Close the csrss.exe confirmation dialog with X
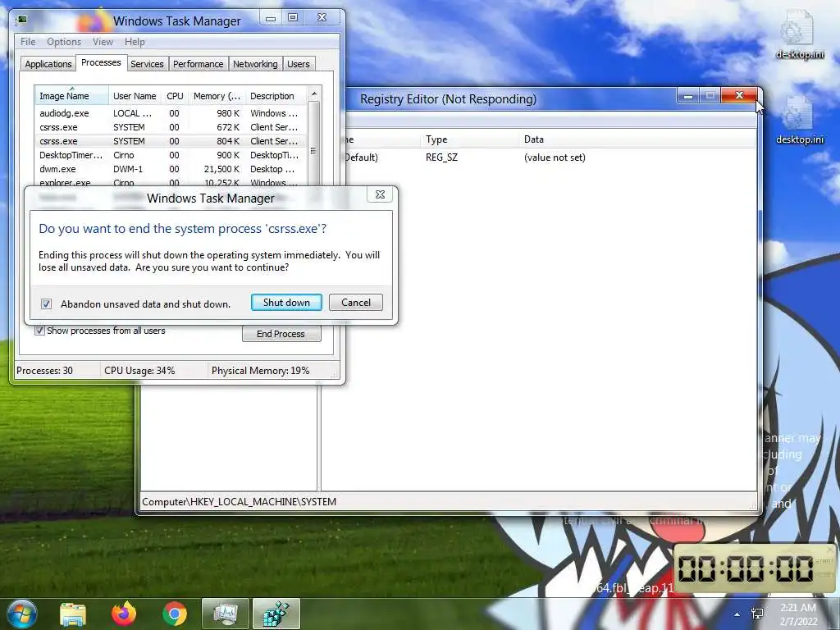840x630 pixels. [380, 194]
